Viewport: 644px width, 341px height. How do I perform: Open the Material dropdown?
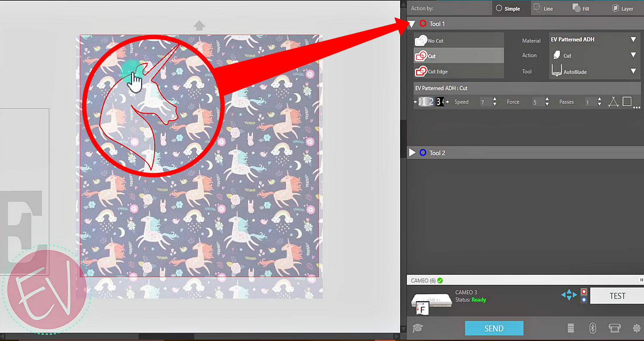coord(633,39)
